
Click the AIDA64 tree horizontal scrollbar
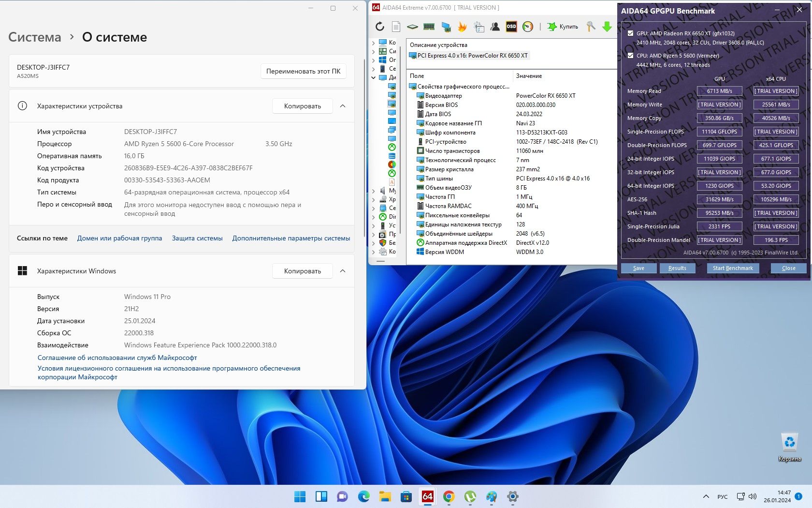[x=381, y=261]
